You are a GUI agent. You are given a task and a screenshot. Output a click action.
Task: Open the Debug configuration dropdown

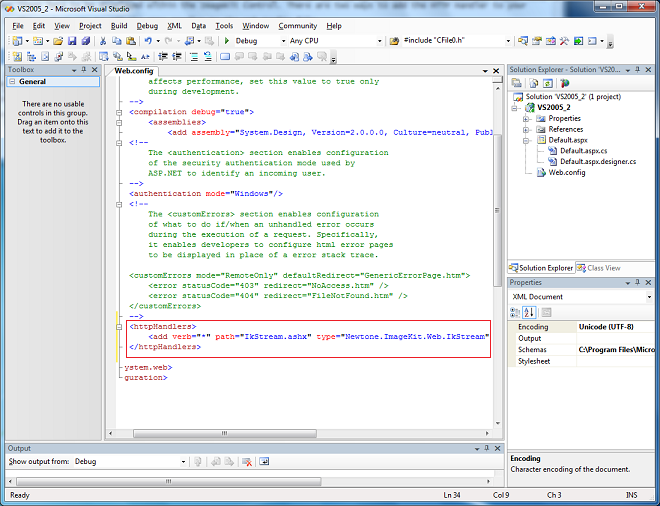pos(283,41)
